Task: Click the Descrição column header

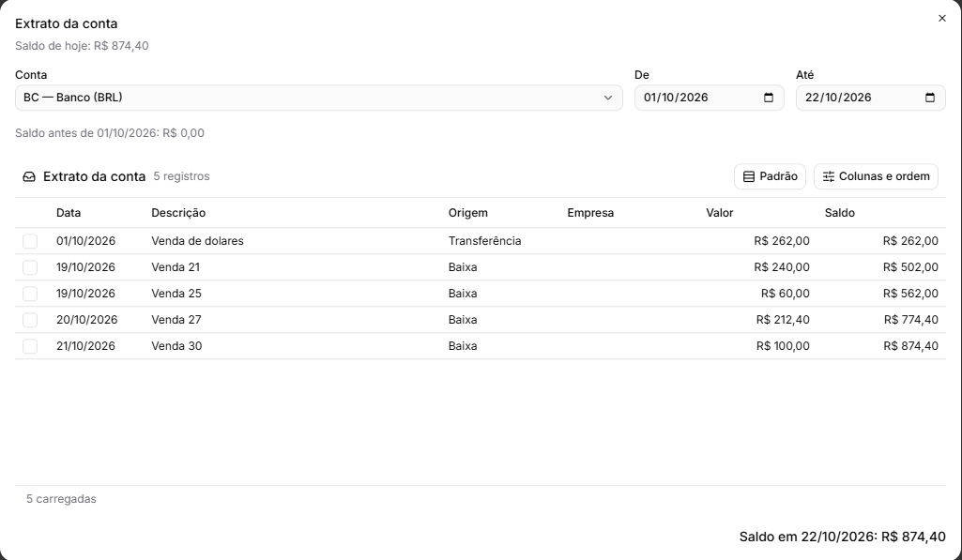Action: click(178, 213)
